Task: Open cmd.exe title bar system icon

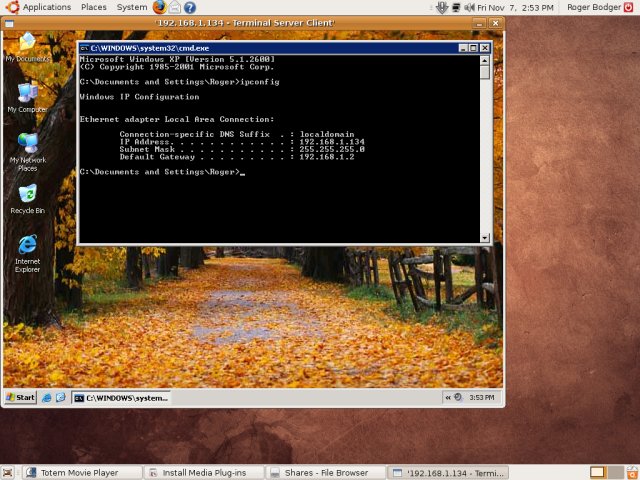Action: [x=84, y=48]
